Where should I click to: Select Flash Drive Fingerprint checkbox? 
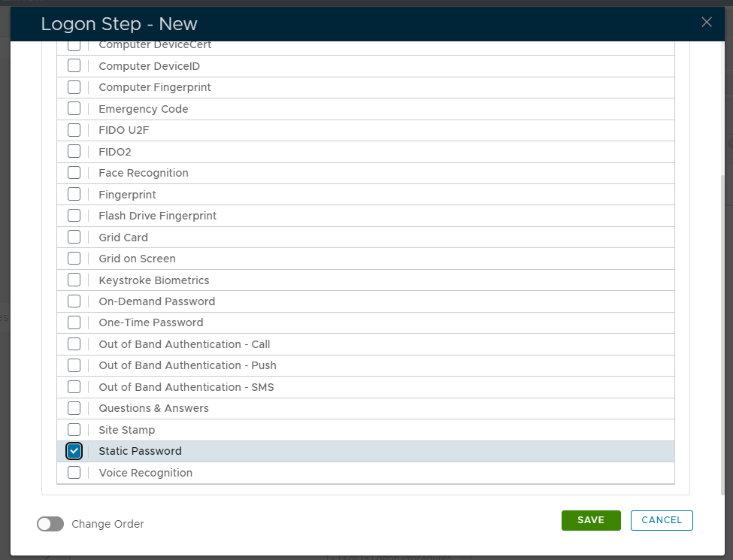click(x=74, y=216)
